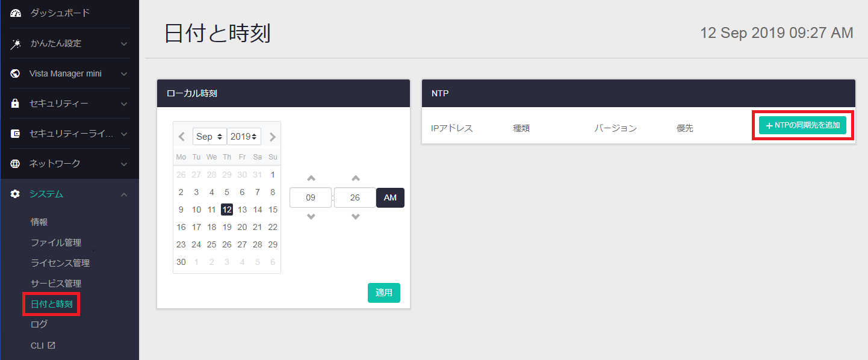Viewport: 868px width, 360px height.
Task: Toggle the AM/PM button
Action: [390, 198]
